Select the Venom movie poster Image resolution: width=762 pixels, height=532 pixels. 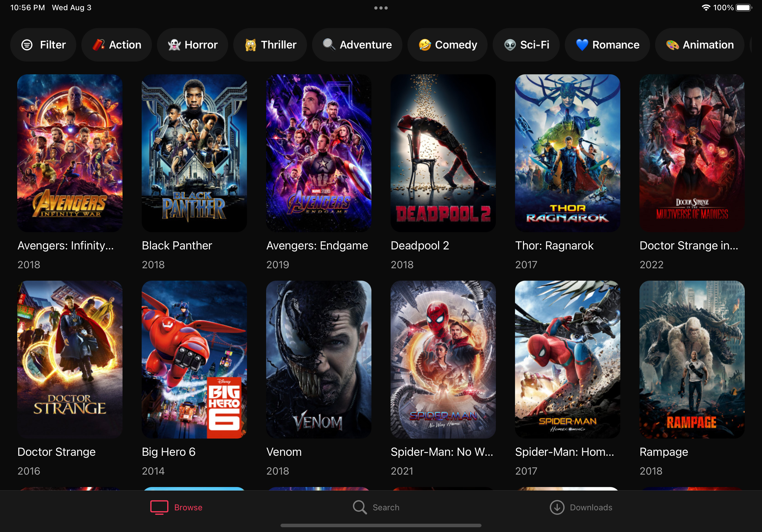point(318,359)
